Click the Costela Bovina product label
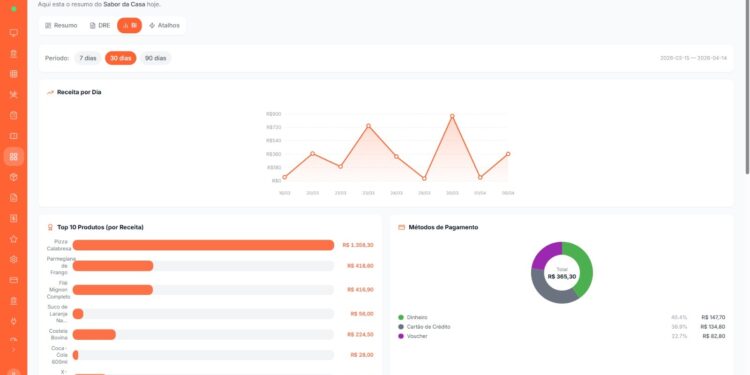The height and width of the screenshot is (375, 750). click(x=58, y=334)
